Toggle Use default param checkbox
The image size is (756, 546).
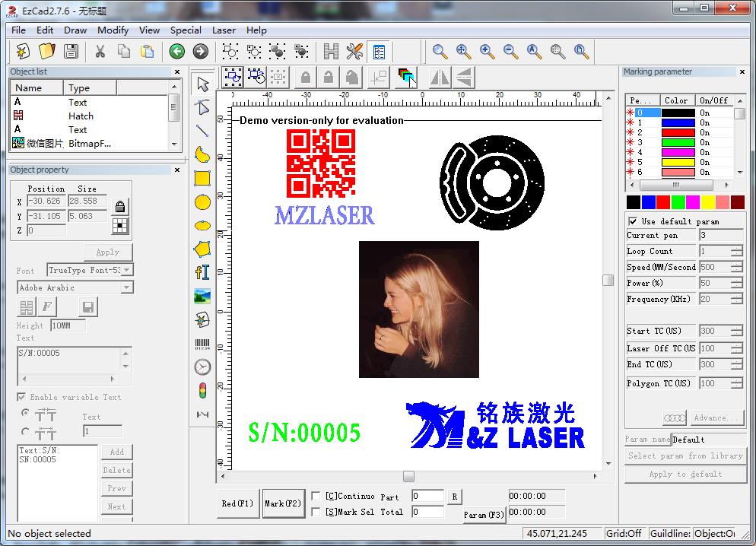pos(633,221)
